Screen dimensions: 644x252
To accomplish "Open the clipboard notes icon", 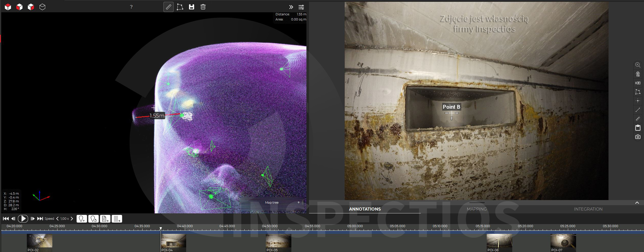I will tap(638, 128).
